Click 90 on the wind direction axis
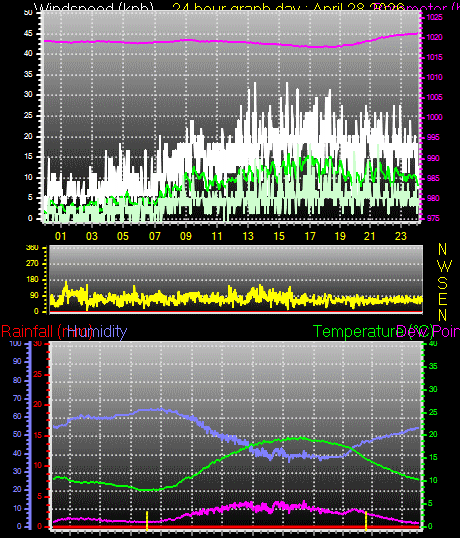The height and width of the screenshot is (538, 460). (34, 296)
